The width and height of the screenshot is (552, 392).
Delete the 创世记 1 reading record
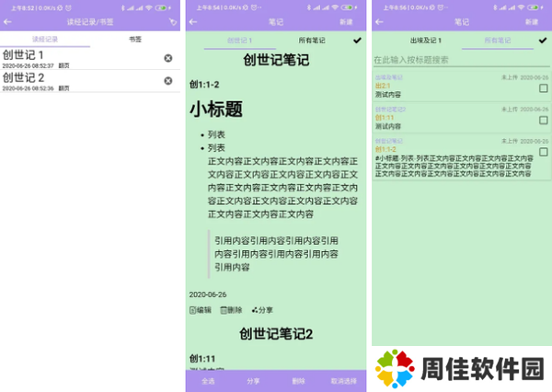168,58
